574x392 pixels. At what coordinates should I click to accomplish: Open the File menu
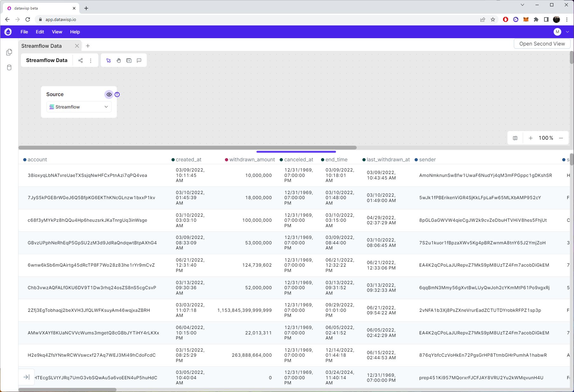(24, 32)
